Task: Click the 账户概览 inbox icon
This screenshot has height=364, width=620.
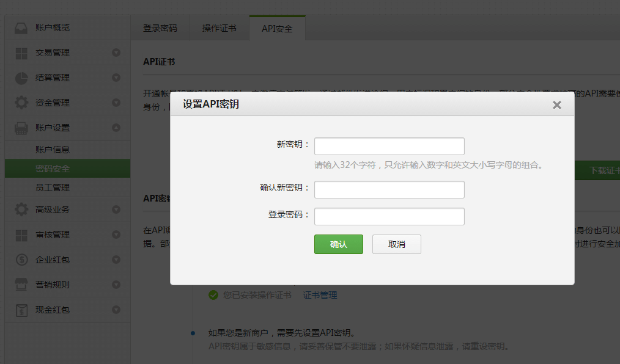Action: 21,28
